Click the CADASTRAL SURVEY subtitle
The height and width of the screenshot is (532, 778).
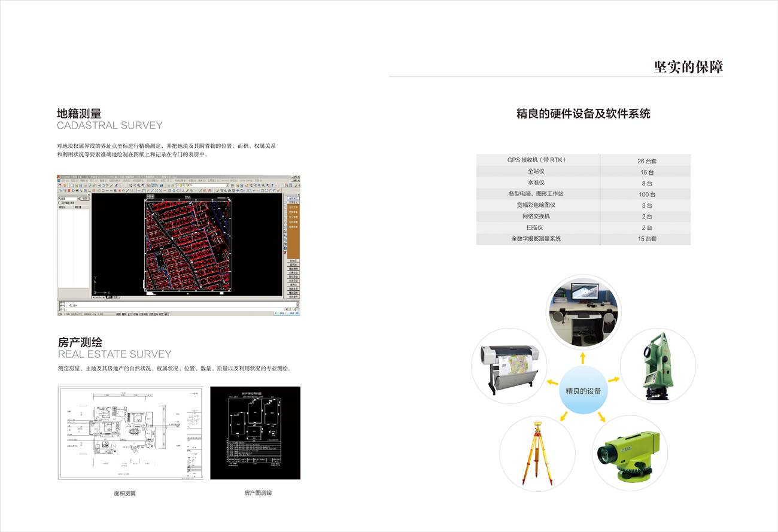coord(110,126)
